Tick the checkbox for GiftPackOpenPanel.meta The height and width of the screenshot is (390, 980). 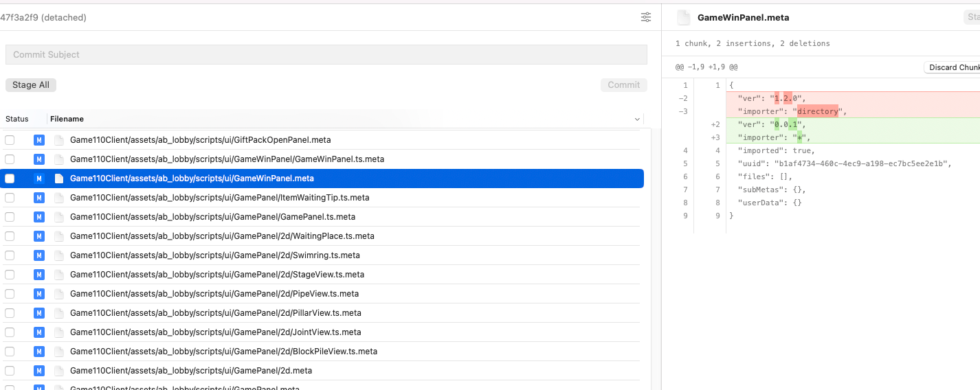(10, 140)
